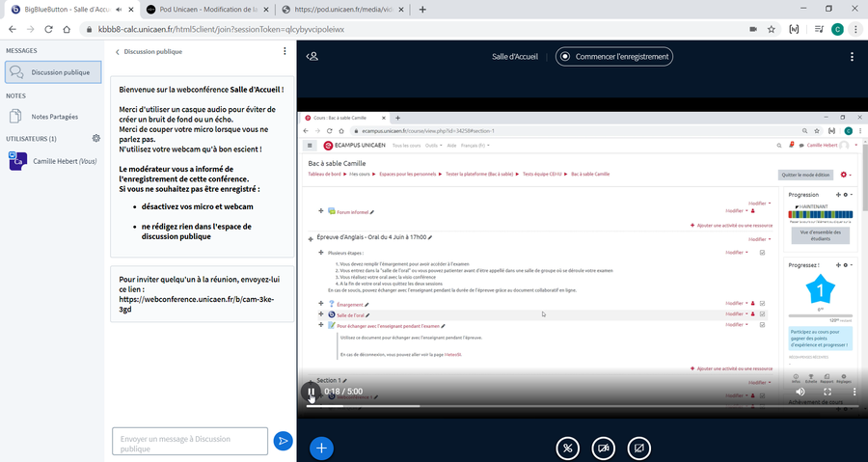This screenshot has height=462, width=868.
Task: Click search icon in Ecampus header
Action: pos(779,146)
